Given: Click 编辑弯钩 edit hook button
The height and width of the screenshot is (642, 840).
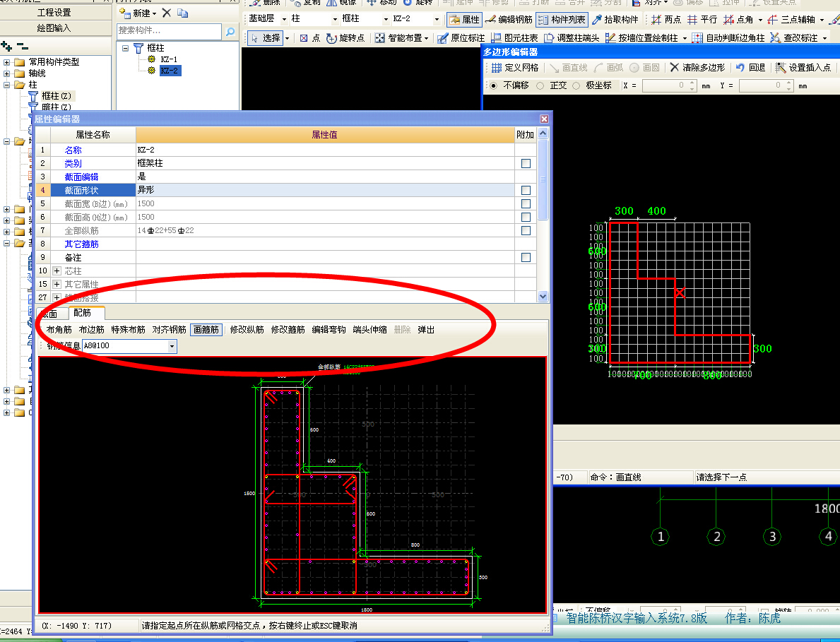Looking at the screenshot, I should [329, 330].
